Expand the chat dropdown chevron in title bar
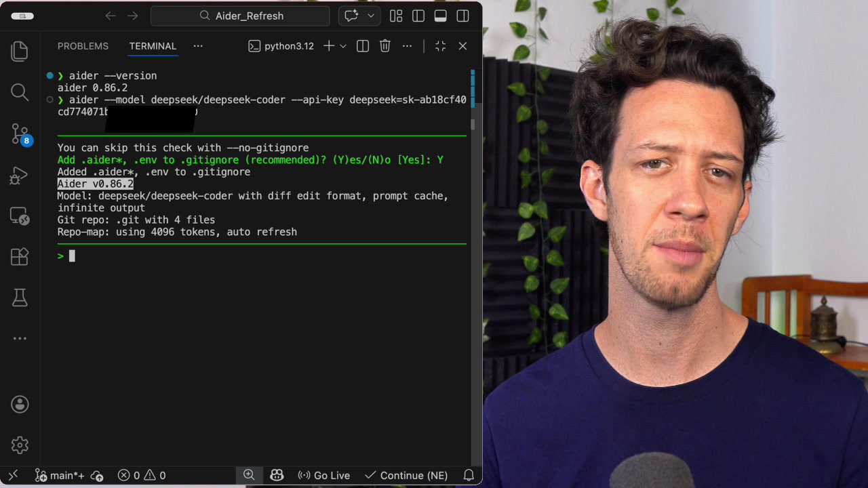This screenshot has height=488, width=868. coord(371,16)
